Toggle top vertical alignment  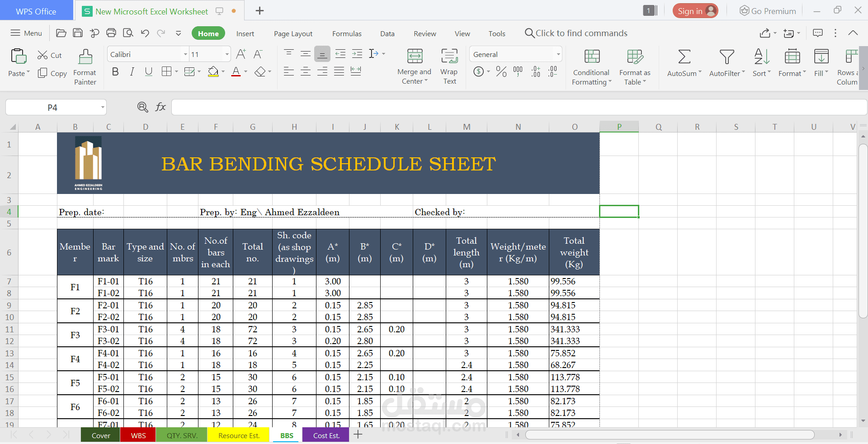pyautogui.click(x=289, y=54)
